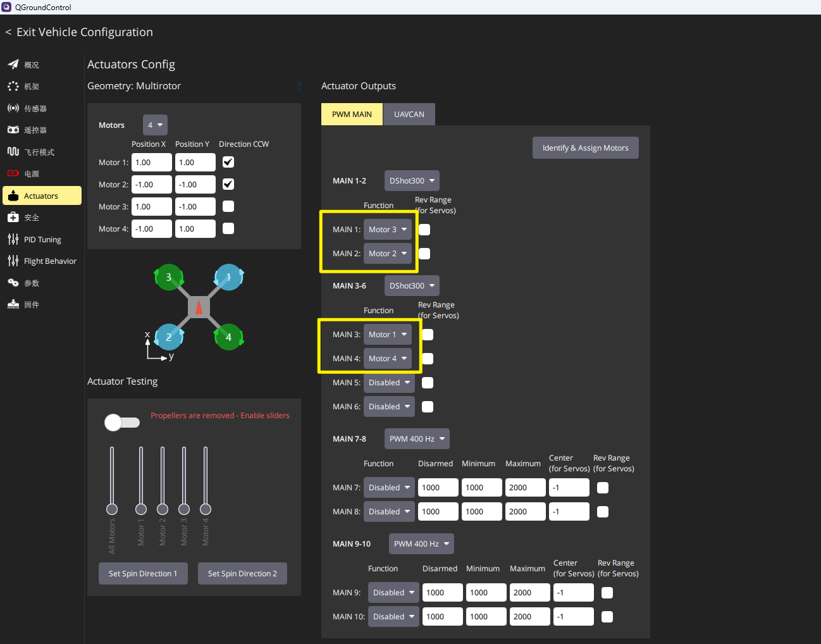This screenshot has width=821, height=644.
Task: Click the airframe dots icon
Action: (13, 86)
